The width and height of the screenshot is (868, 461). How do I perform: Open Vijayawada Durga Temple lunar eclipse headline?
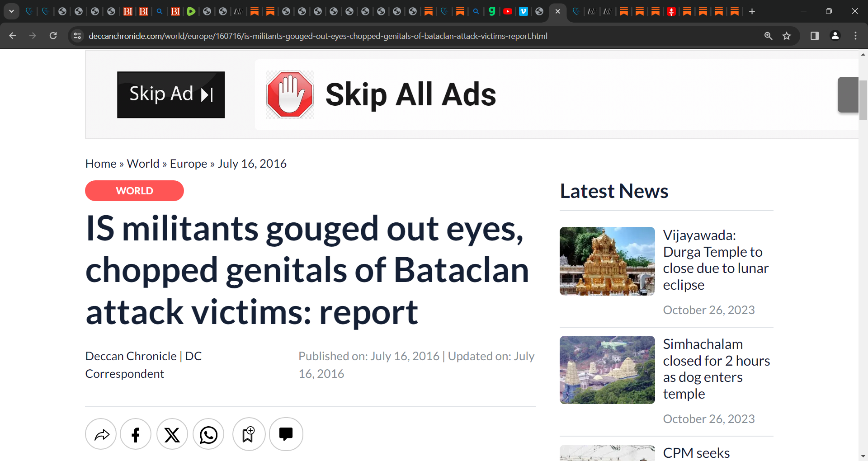coord(716,260)
